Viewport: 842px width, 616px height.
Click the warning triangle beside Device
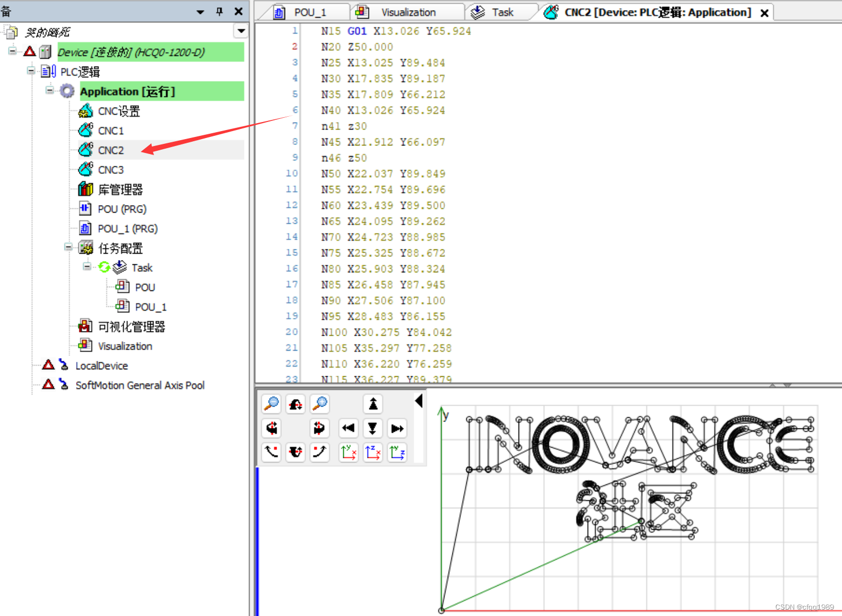point(30,52)
